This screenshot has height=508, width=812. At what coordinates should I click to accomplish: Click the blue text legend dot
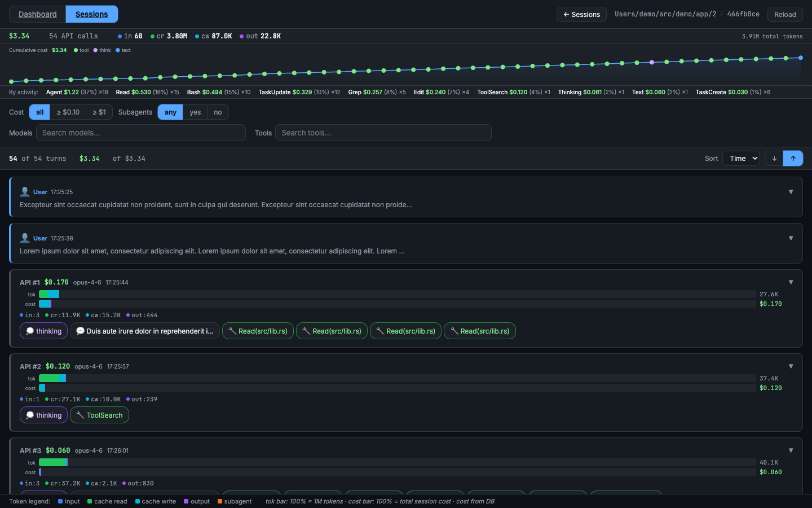click(x=118, y=50)
